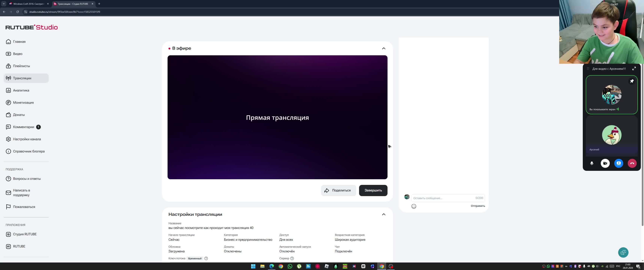The height and width of the screenshot is (270, 644).
Task: Open the emoji picker in chat
Action: [414, 206]
